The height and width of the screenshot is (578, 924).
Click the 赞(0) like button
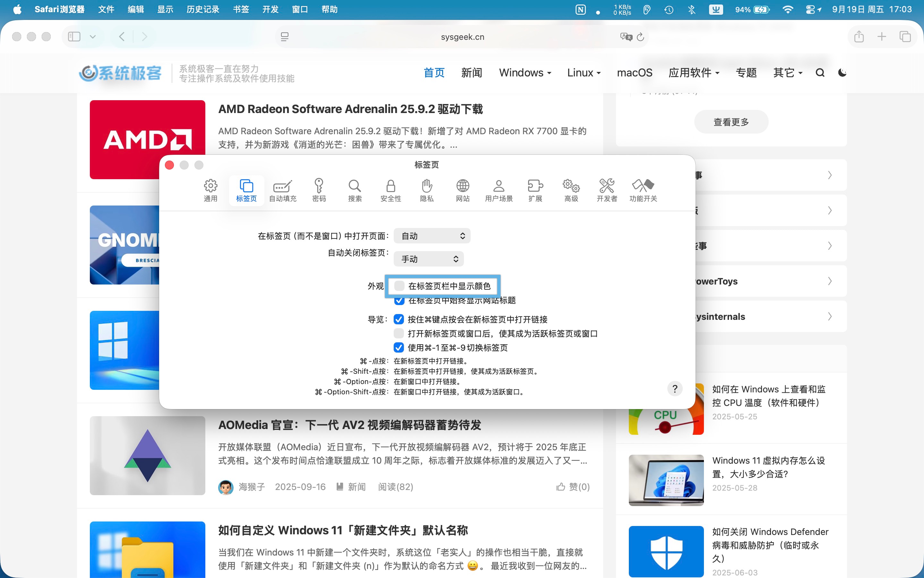(573, 486)
